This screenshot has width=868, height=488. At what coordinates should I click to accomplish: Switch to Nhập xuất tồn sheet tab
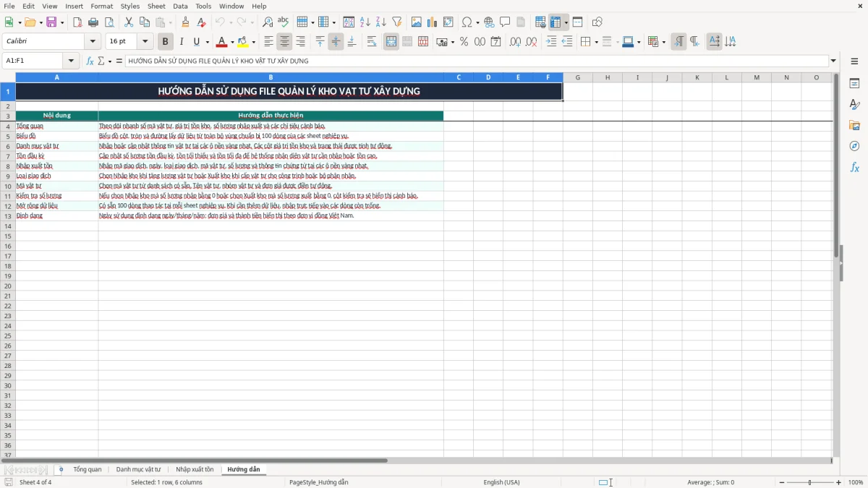click(x=195, y=470)
